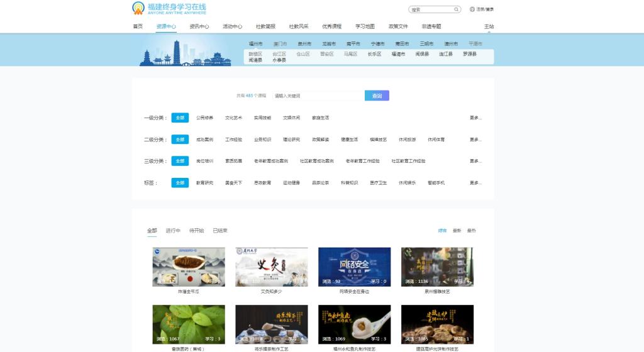Expand 更多 in the 标签 row
This screenshot has height=352, width=644.
475,183
